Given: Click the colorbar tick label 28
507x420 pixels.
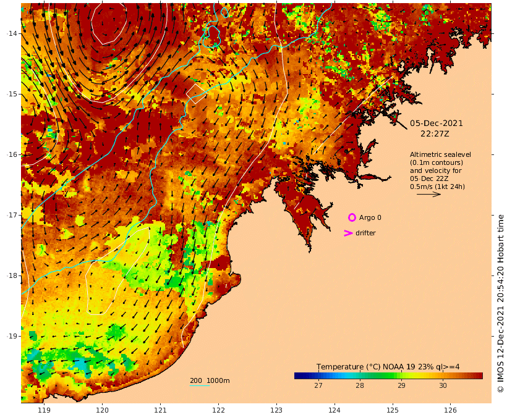Looking at the screenshot, I should tap(360, 385).
